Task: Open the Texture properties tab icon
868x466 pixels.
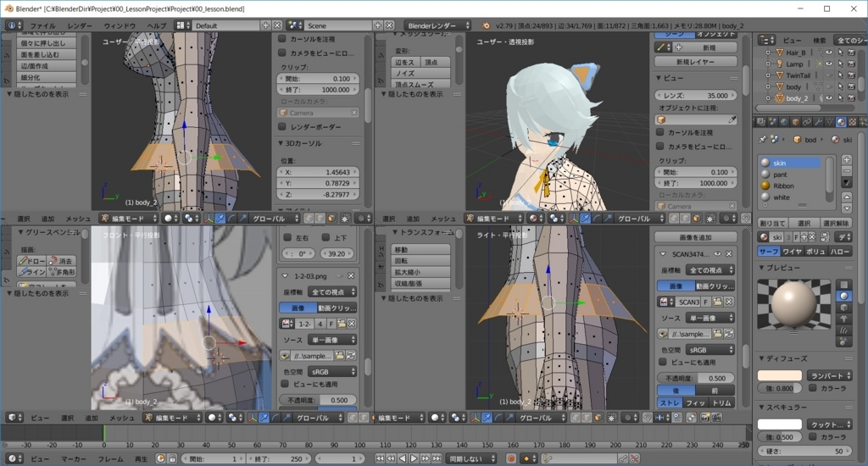Action: tap(853, 122)
